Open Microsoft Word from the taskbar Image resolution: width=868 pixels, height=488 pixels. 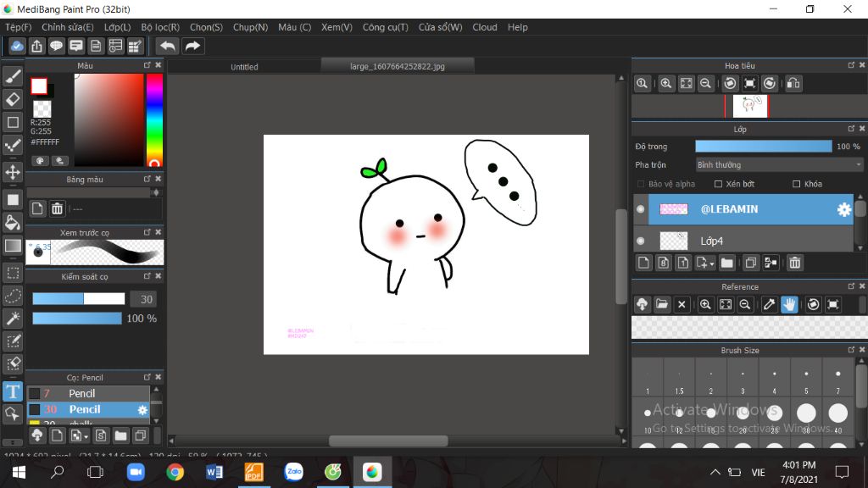[x=214, y=472]
